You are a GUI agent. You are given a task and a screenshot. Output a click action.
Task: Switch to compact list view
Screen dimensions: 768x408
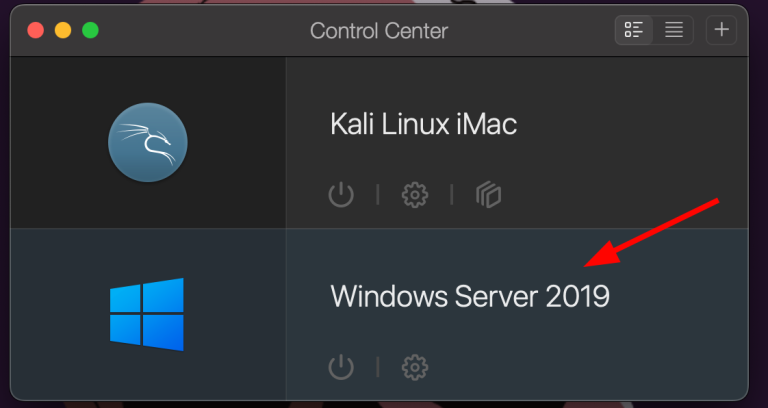673,30
